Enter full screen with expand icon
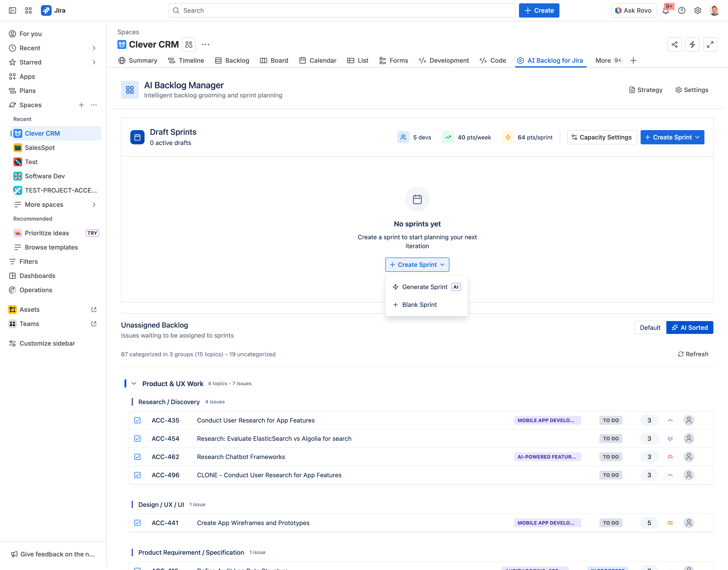The image size is (728, 570). pos(710,44)
